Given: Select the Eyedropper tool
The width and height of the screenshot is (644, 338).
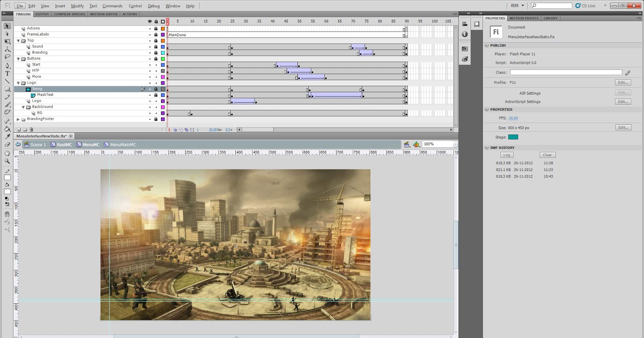Looking at the screenshot, I should click(x=7, y=136).
